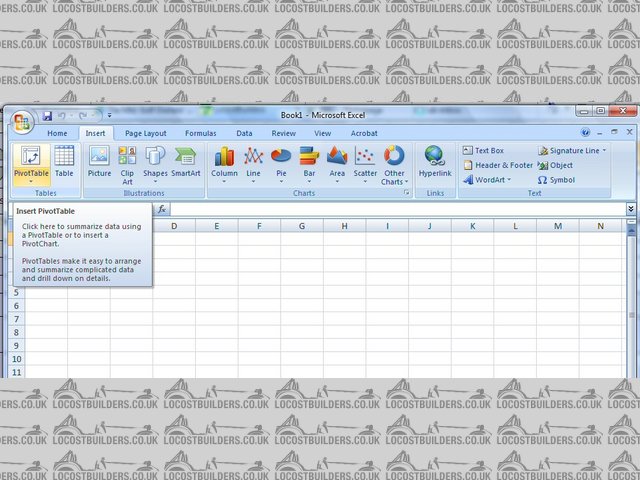
Task: Save using the Quick Access icon
Action: click(47, 117)
